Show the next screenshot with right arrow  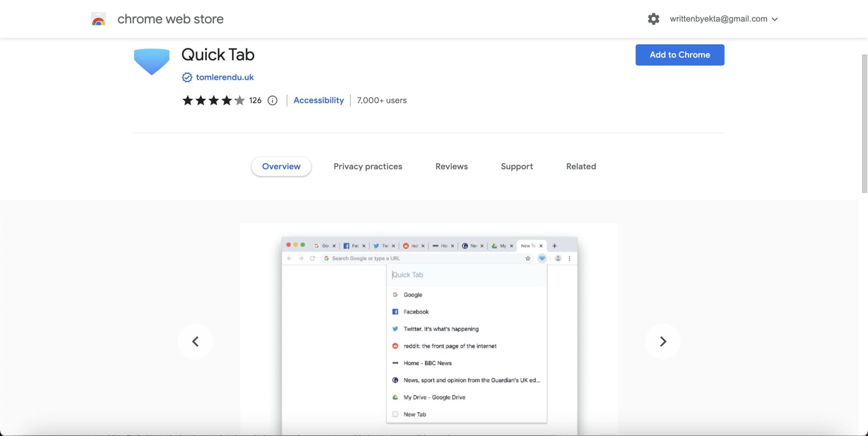tap(663, 341)
